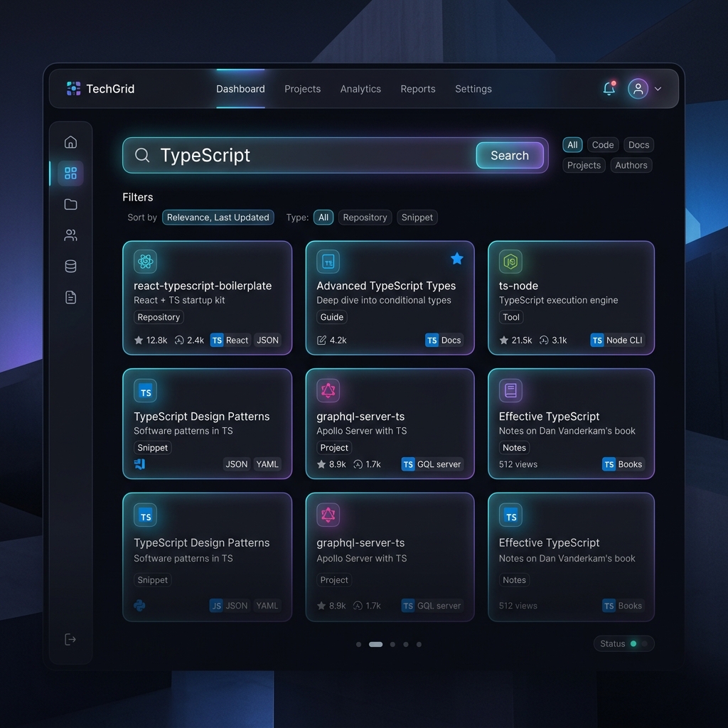Click the React atom icon on react-typescript-boilerplate
This screenshot has width=728, height=728.
click(145, 262)
